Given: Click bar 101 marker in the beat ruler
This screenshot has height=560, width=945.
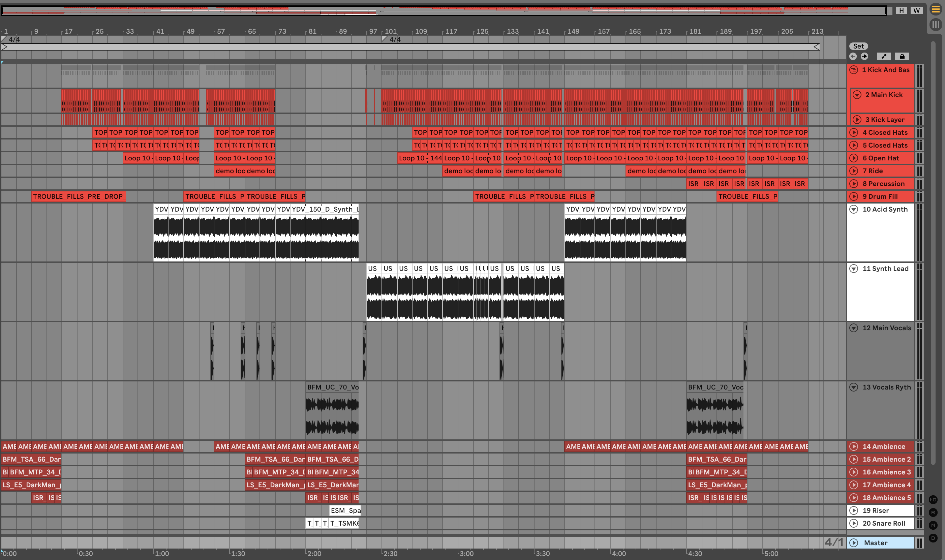Looking at the screenshot, I should click(x=390, y=31).
